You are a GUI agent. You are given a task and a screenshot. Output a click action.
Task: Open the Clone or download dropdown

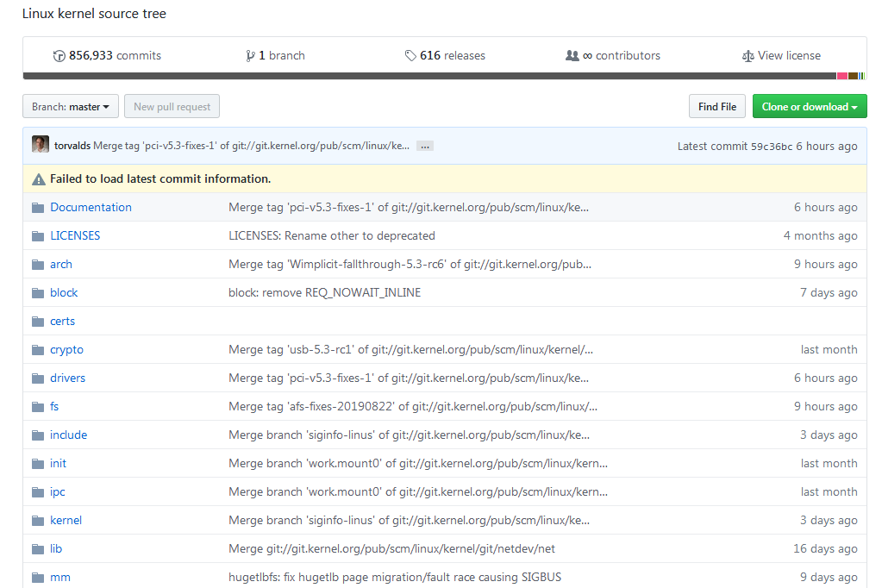[810, 106]
